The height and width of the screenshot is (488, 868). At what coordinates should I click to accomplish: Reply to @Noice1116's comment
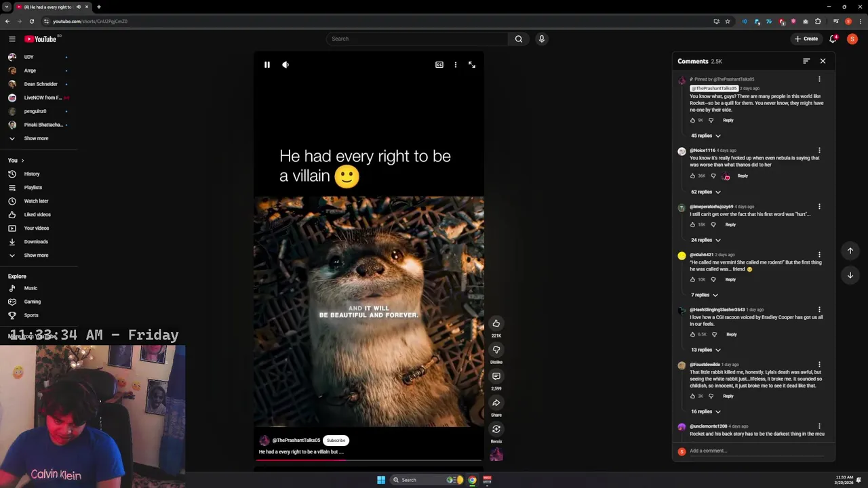743,176
